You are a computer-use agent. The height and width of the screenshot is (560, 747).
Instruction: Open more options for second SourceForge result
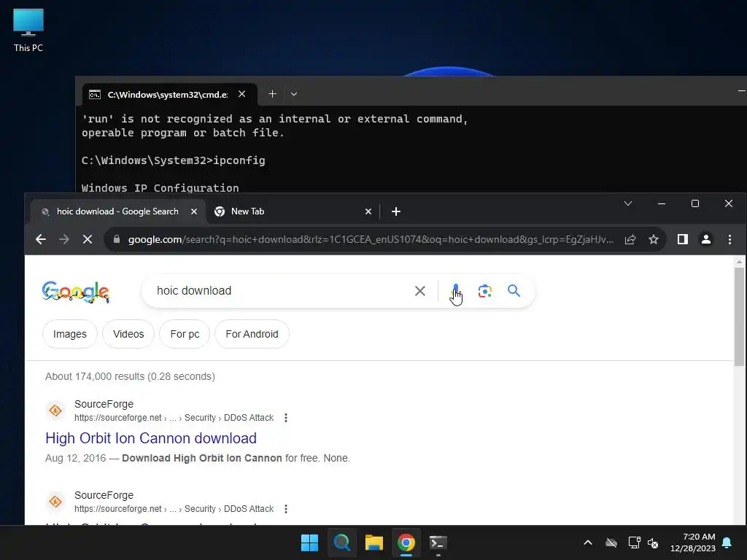coord(286,508)
